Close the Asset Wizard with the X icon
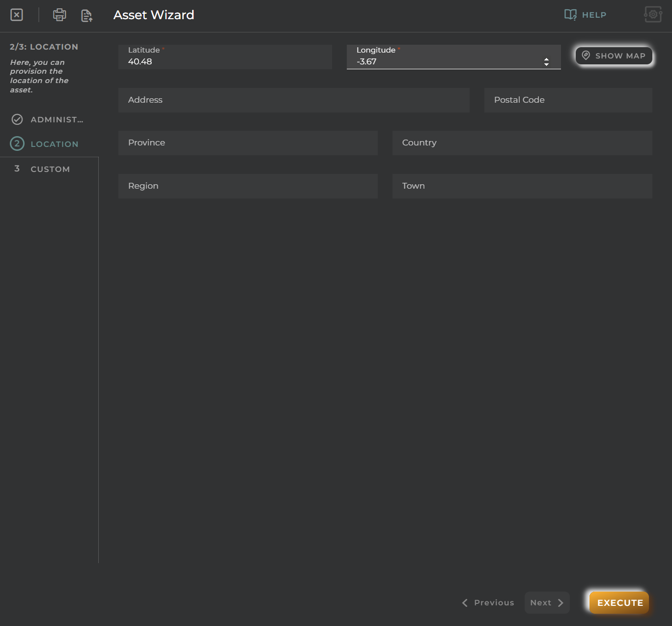Screen dimensions: 672x626 click(x=17, y=15)
